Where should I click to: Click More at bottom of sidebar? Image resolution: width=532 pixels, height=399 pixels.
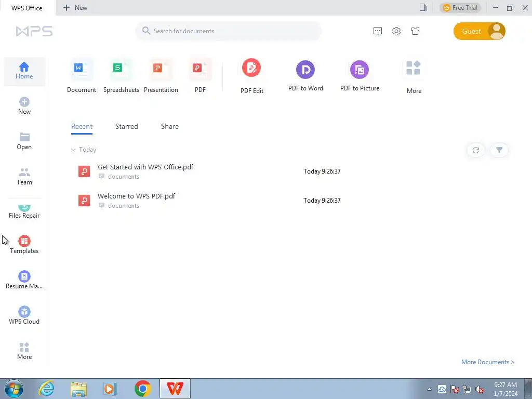click(x=24, y=351)
